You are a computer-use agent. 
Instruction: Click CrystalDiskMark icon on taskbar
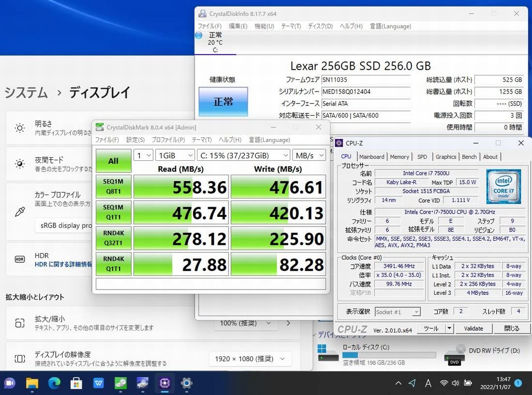pos(121,383)
